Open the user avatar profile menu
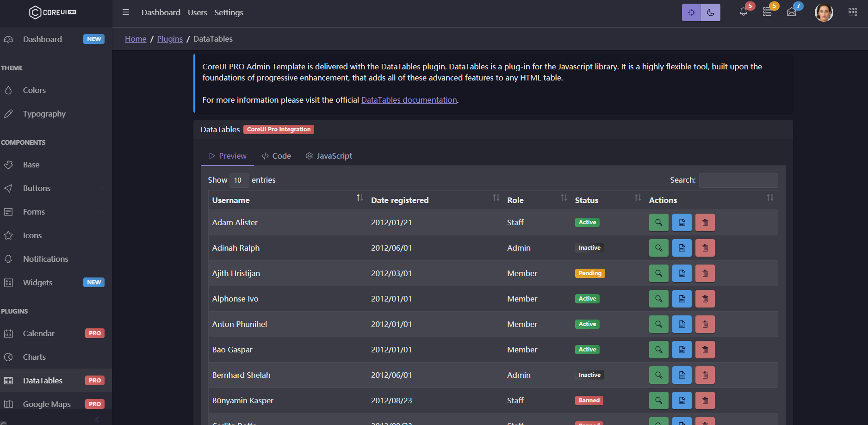This screenshot has height=425, width=868. (x=824, y=12)
